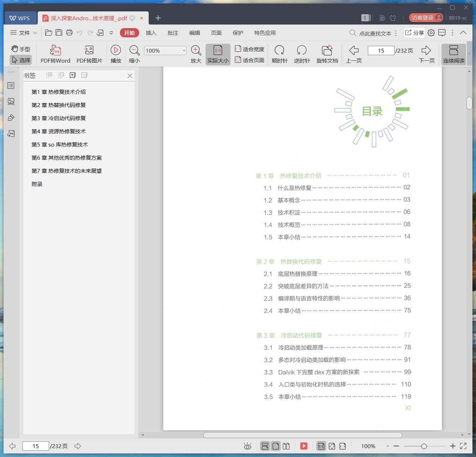Open status bar zoom level dropdown
The width and height of the screenshot is (476, 457).
click(x=387, y=446)
